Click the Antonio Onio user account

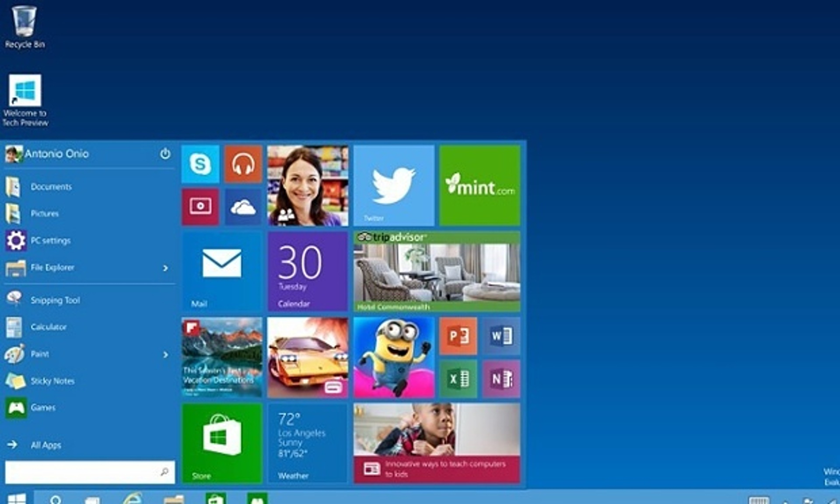pyautogui.click(x=56, y=154)
